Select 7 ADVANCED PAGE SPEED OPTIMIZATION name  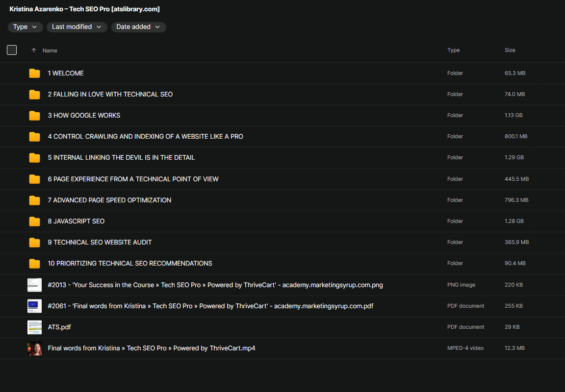(x=109, y=200)
